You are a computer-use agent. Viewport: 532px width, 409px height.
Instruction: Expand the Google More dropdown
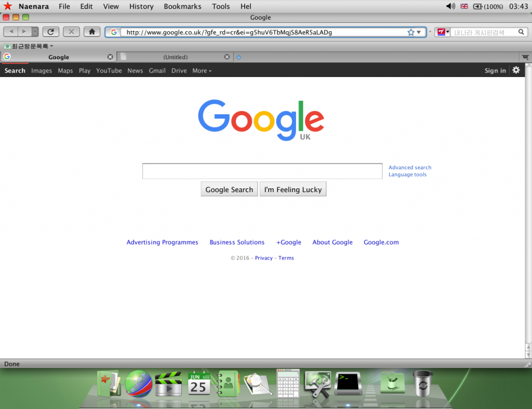[202, 71]
